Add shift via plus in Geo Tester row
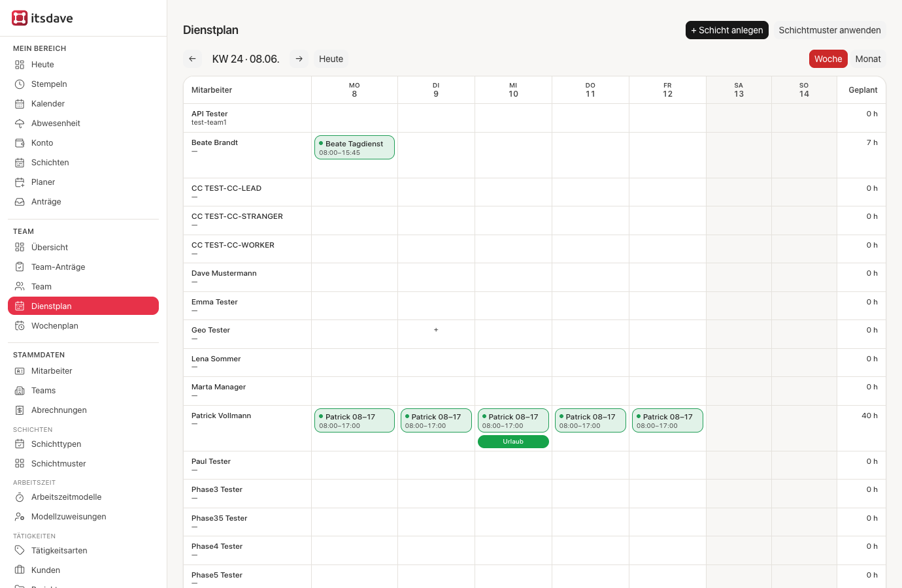Image resolution: width=902 pixels, height=588 pixels. [436, 330]
